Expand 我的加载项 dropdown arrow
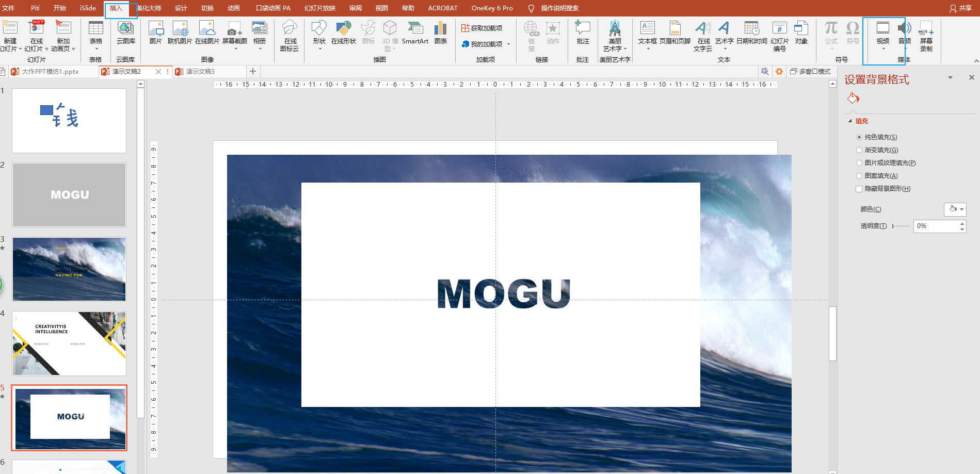The height and width of the screenshot is (474, 980). coord(508,44)
